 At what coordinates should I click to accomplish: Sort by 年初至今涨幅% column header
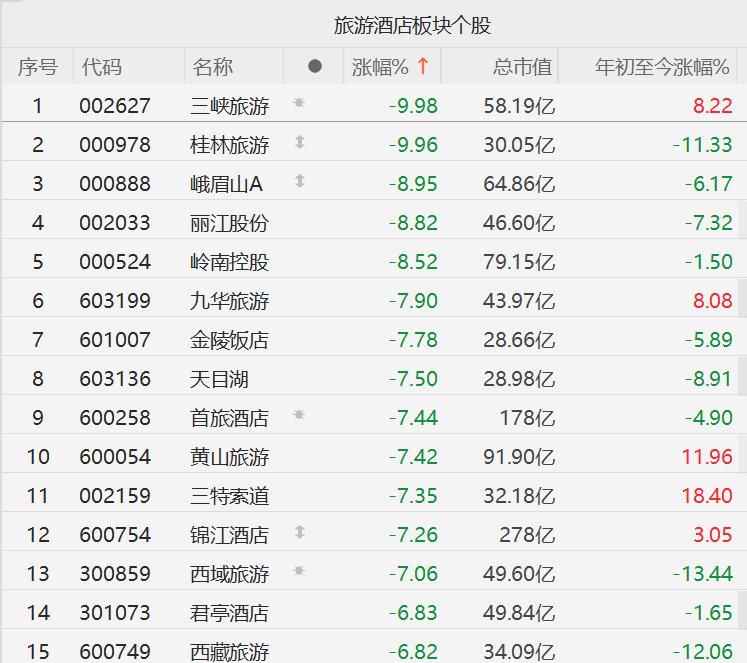[662, 67]
